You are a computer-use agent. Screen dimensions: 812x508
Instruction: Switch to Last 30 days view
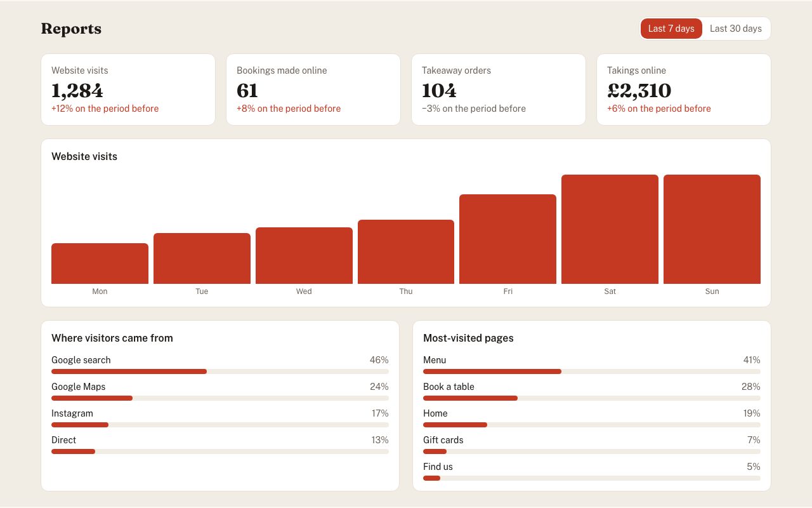[736, 29]
